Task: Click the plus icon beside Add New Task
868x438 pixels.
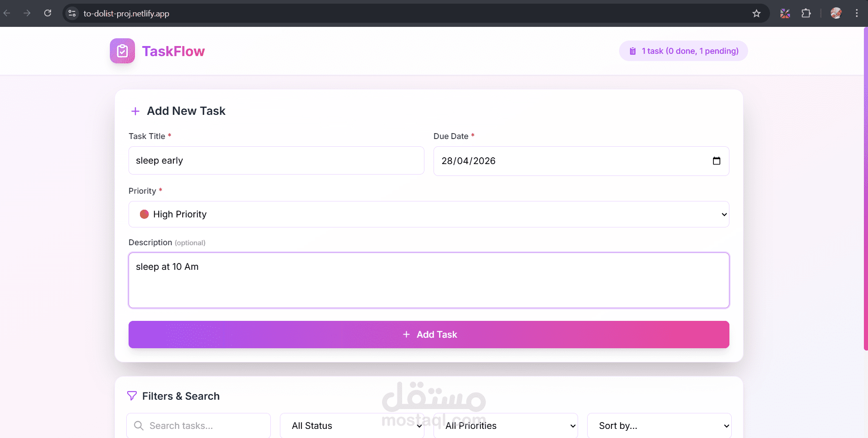Action: tap(135, 111)
